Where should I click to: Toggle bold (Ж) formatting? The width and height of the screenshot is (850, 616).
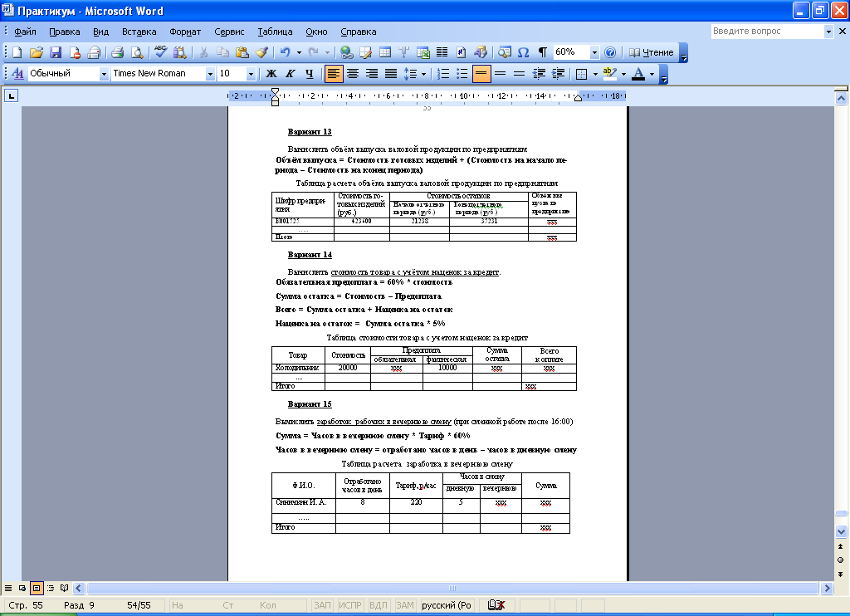point(271,73)
